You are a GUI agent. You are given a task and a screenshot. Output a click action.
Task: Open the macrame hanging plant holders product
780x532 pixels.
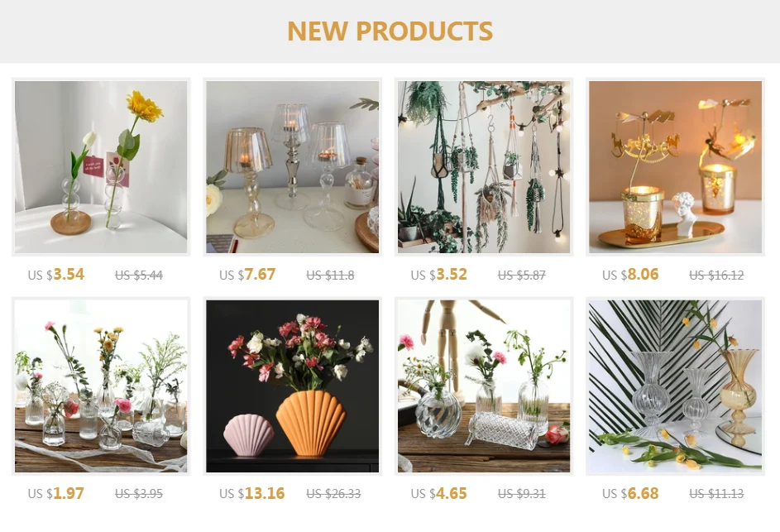[x=484, y=167]
